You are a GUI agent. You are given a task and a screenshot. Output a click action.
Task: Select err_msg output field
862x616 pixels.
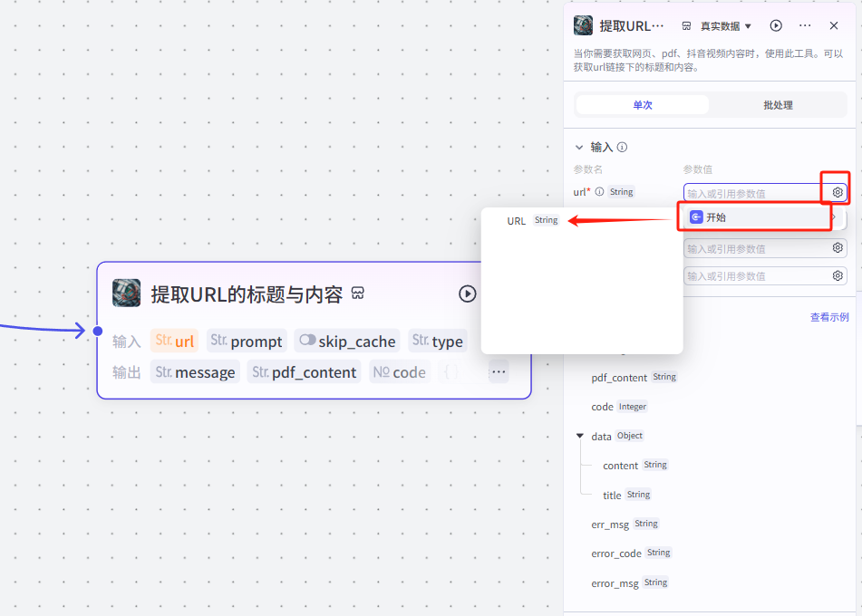point(625,525)
